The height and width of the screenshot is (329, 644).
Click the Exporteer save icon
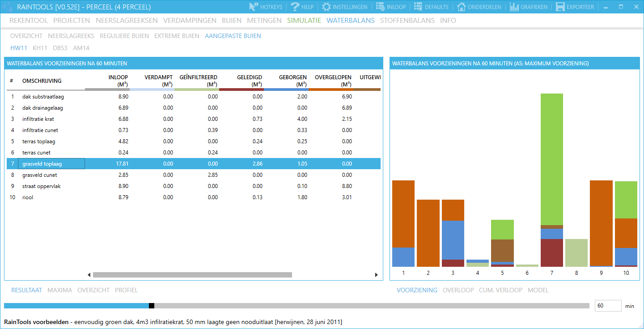[x=560, y=7]
